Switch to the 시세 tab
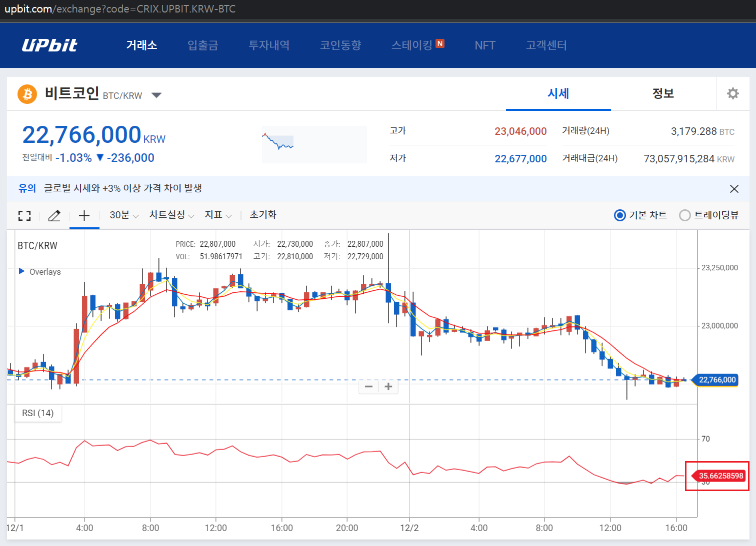756x546 pixels. pyautogui.click(x=558, y=93)
